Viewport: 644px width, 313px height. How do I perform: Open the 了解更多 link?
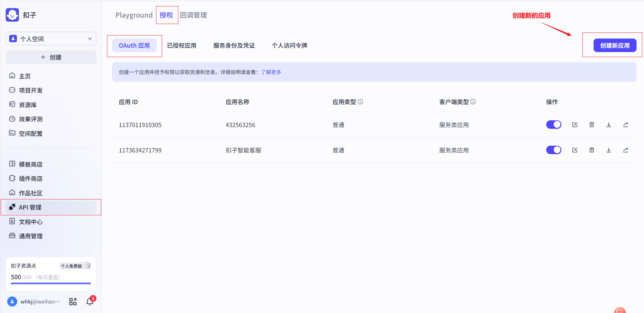[x=271, y=72]
